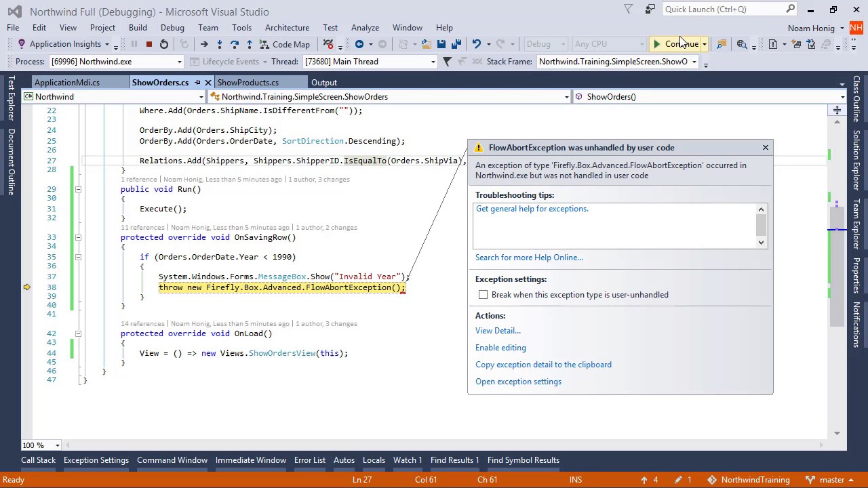The height and width of the screenshot is (488, 868).
Task: Collapse the OnSavingRow() method outline
Action: [78, 238]
